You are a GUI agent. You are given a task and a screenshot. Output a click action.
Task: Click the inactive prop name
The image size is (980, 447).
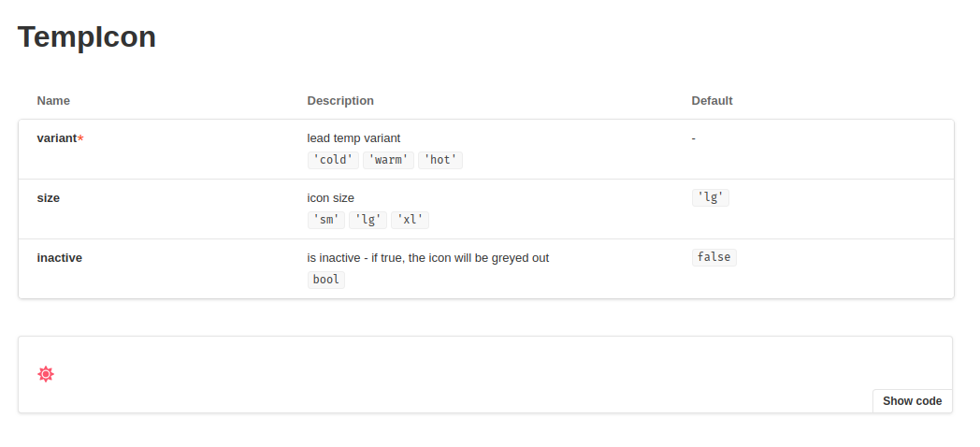59,257
